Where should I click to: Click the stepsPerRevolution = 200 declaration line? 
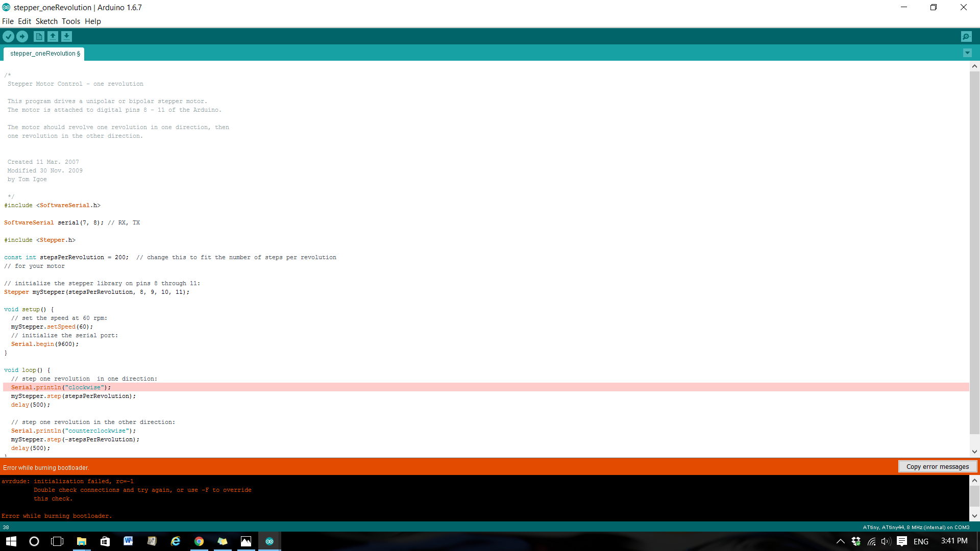pos(170,257)
